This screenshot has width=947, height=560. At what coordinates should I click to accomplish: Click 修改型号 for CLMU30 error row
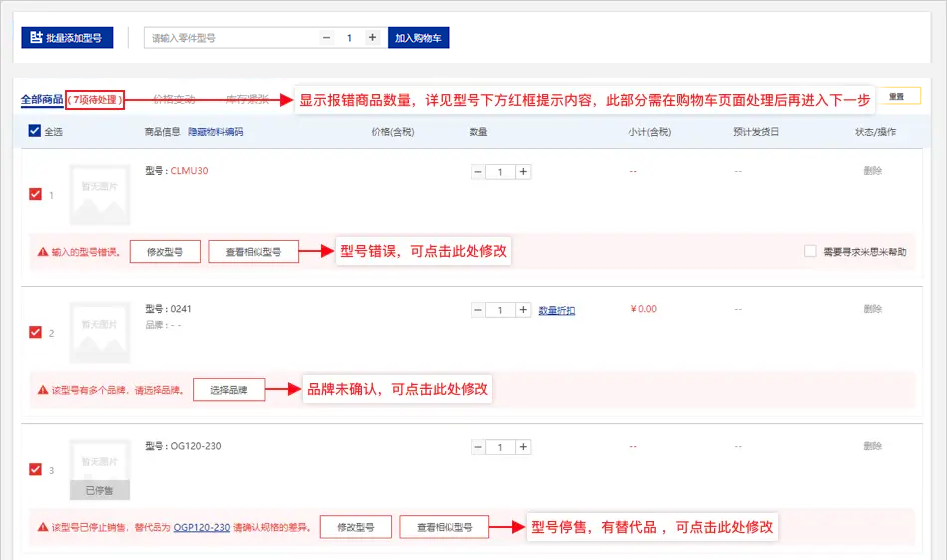point(164,252)
